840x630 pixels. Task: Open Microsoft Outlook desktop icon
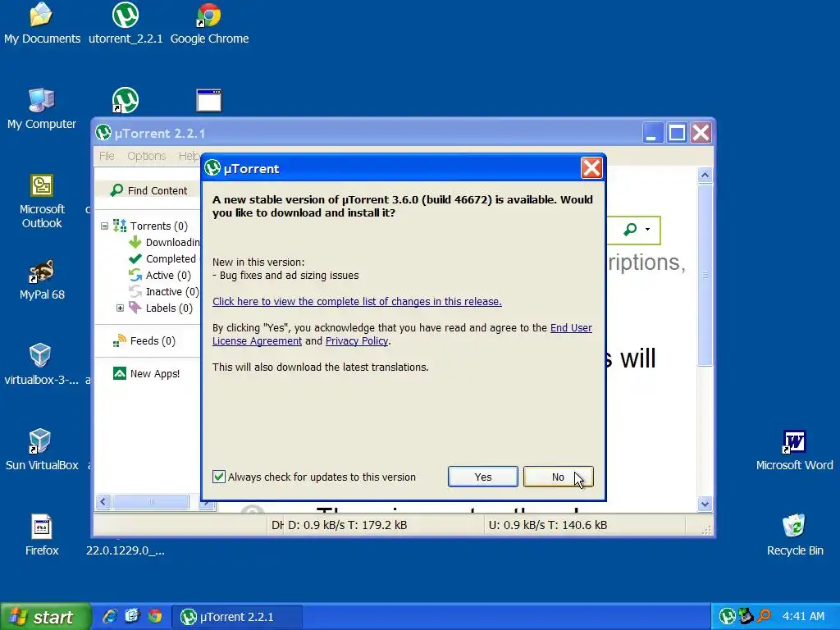tap(42, 202)
